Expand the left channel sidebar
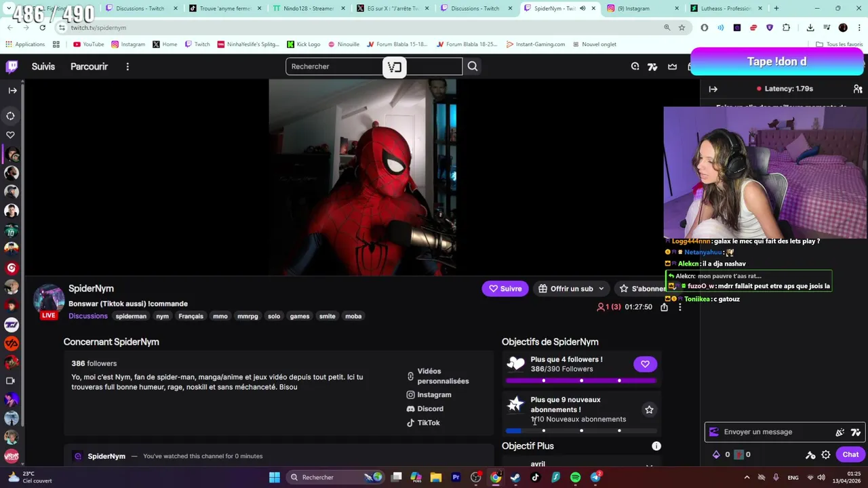Viewport: 868px width, 488px height. (x=12, y=90)
